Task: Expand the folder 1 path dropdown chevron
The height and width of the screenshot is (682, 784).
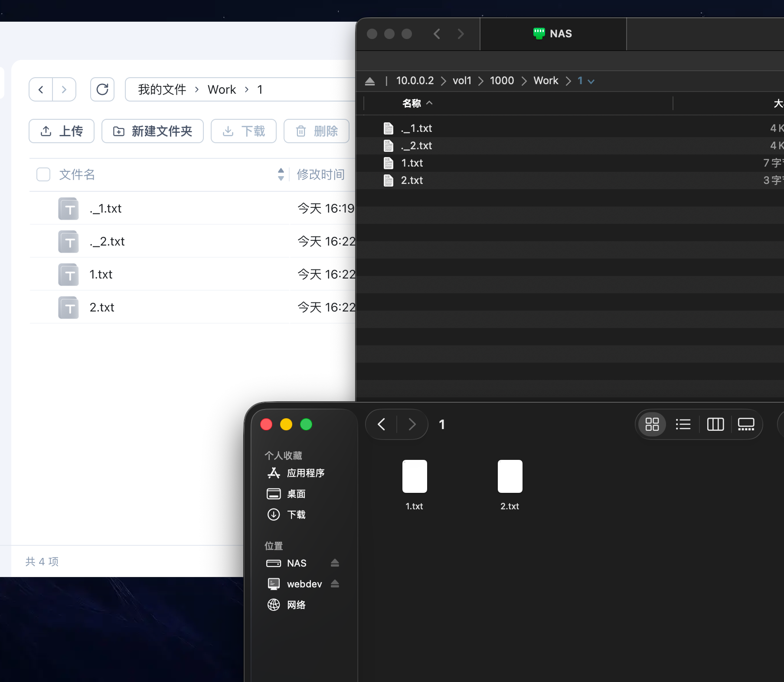Action: (591, 81)
